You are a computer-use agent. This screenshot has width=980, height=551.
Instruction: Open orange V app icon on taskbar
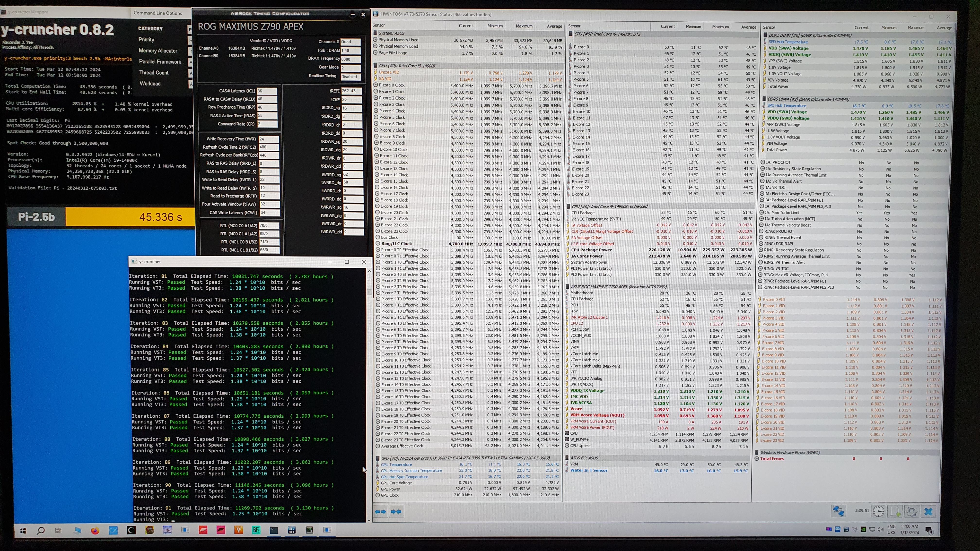click(x=238, y=530)
